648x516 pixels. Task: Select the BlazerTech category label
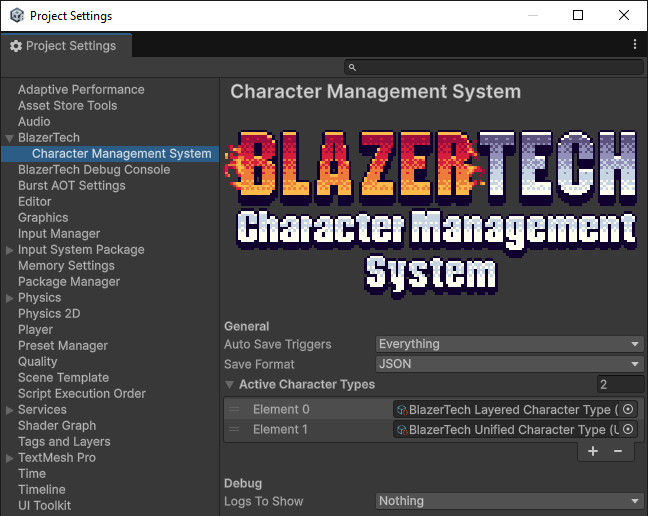tap(49, 138)
